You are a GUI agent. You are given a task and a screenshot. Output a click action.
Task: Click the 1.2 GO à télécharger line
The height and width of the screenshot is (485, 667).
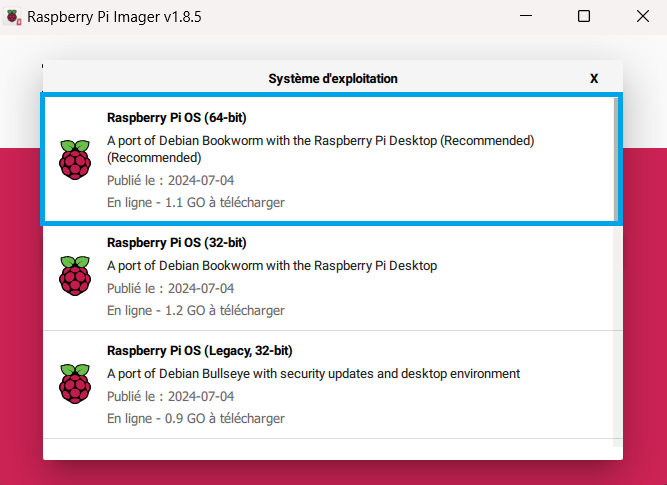(195, 311)
